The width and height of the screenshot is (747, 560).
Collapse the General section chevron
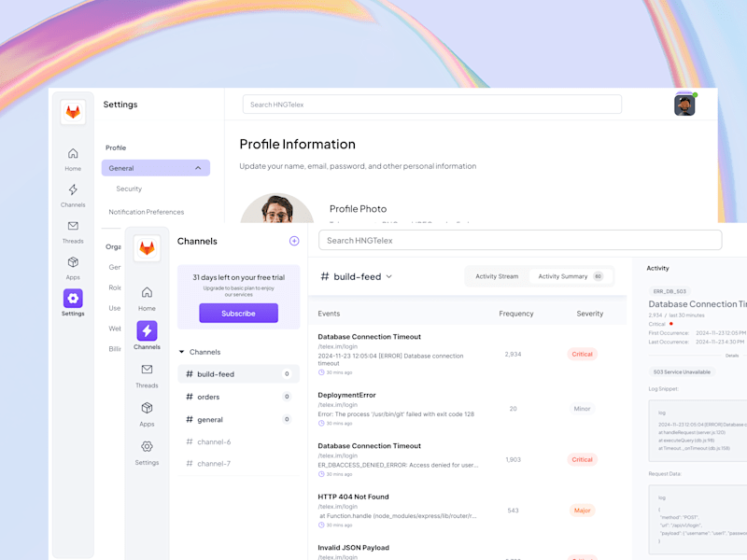point(198,168)
